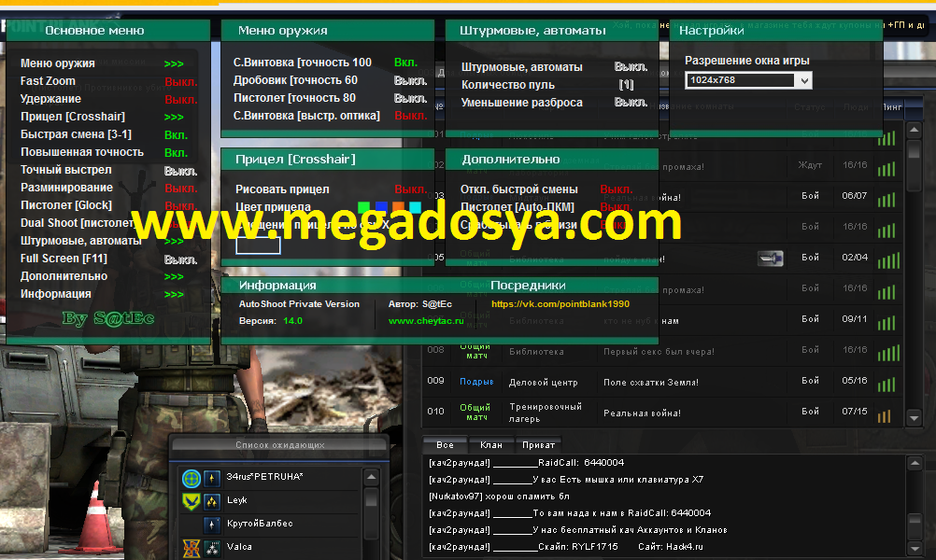This screenshot has height=560, width=936.
Task: Toggle Full Screen [F11] option
Action: pyautogui.click(x=181, y=259)
